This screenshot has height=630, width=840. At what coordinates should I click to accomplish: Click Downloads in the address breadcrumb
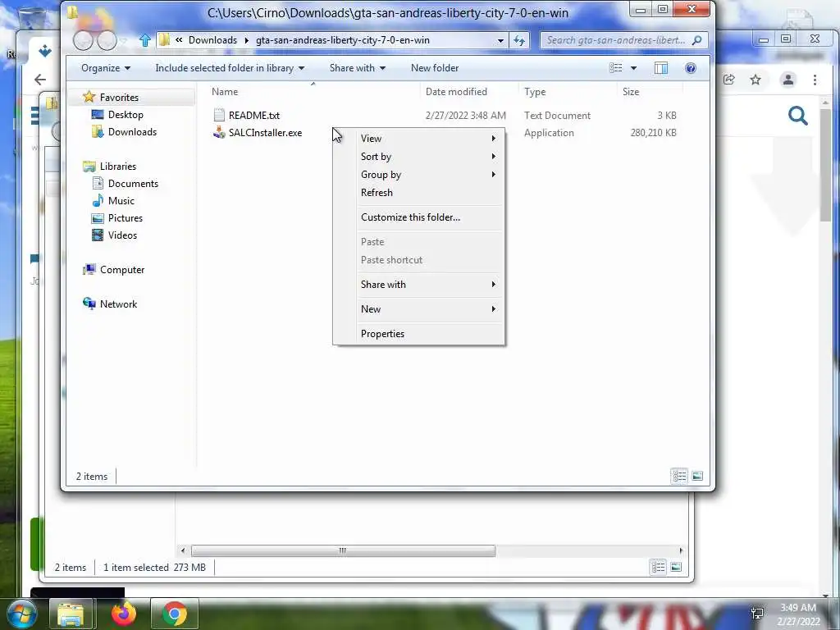(212, 40)
